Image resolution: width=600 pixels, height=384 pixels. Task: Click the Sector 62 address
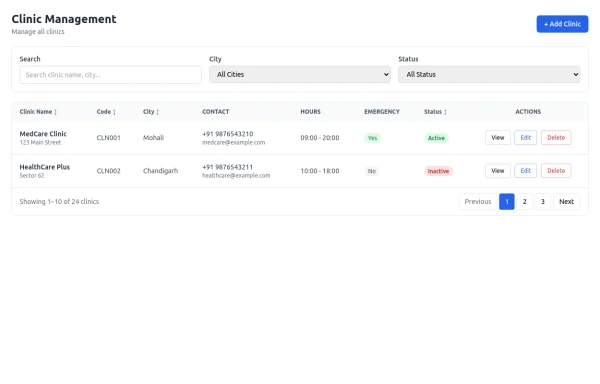click(32, 176)
